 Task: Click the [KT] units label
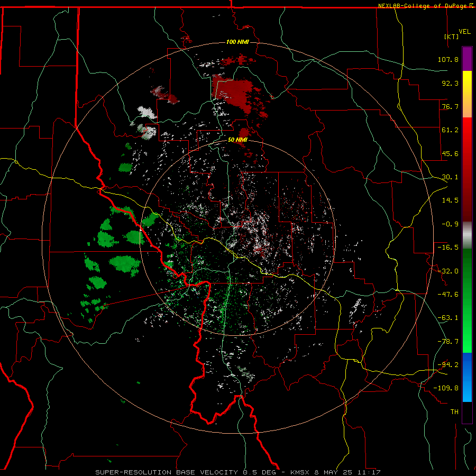click(x=452, y=36)
